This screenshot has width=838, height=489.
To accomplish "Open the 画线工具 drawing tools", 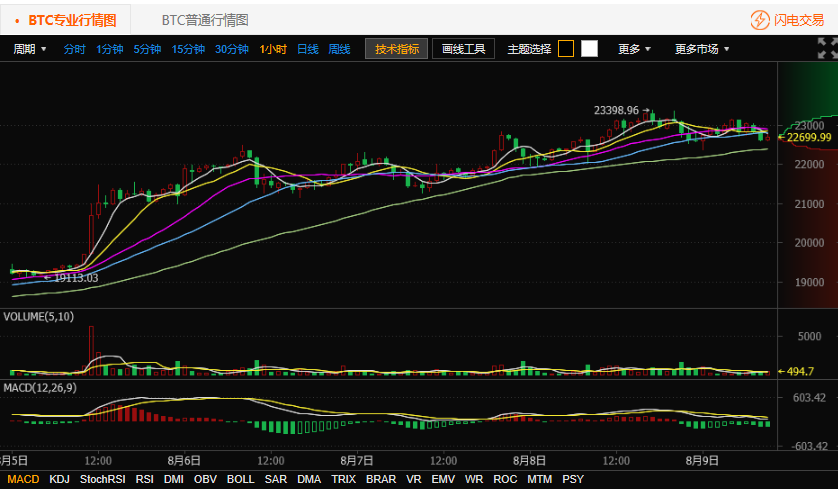I will tap(463, 49).
